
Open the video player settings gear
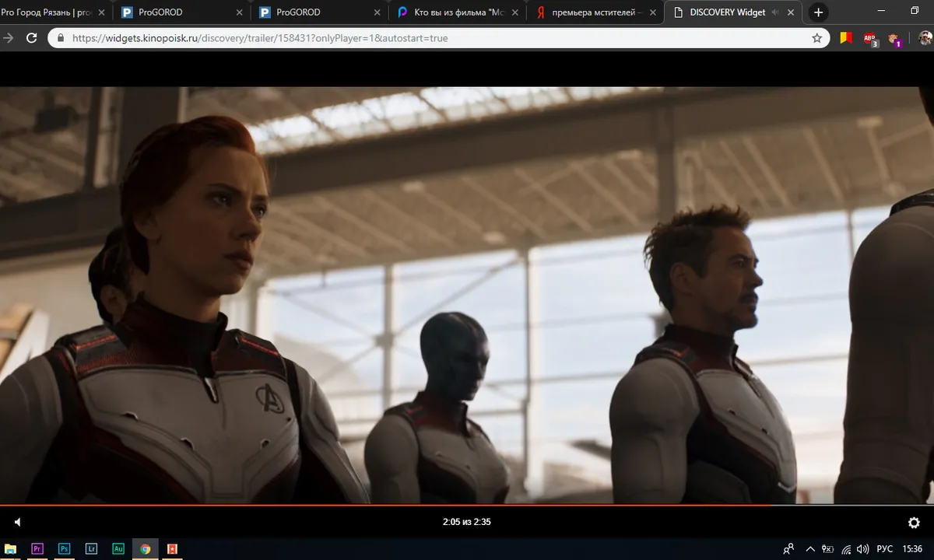coord(914,523)
